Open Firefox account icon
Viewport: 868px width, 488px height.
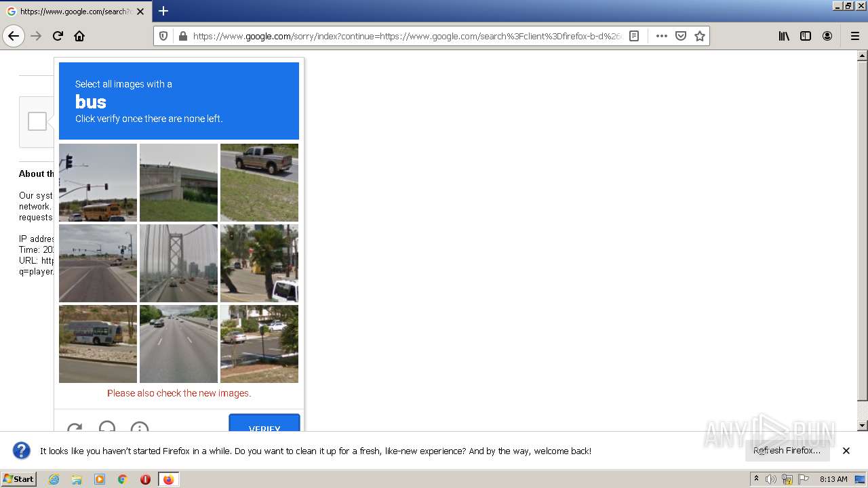[827, 36]
